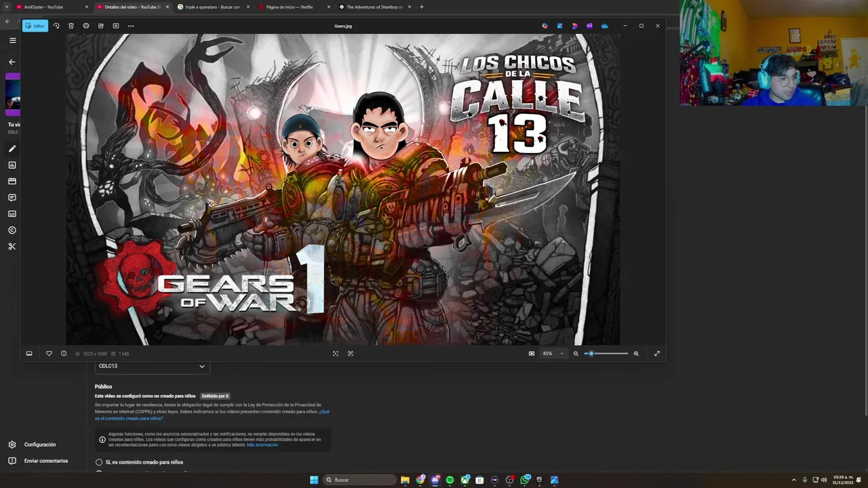Viewport: 868px width, 488px height.
Task: Click the browser back arrow
Action: pos(7,21)
